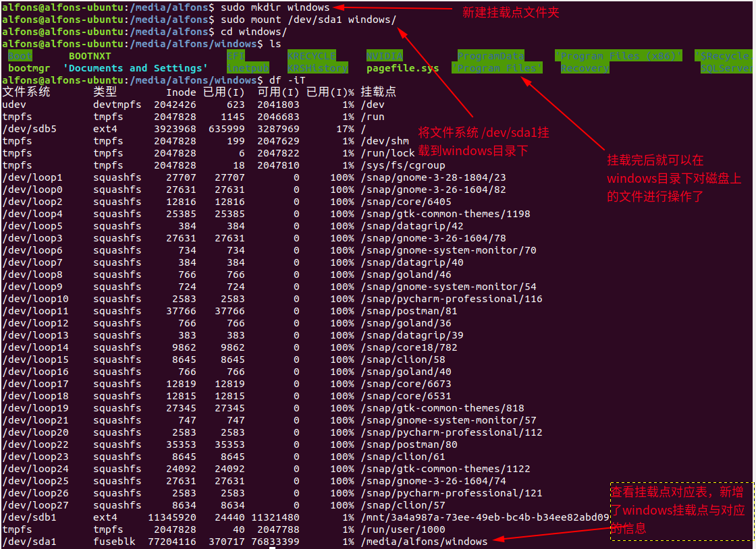This screenshot has height=549, width=756.
Task: Click the BOOTNXT entry in ls output
Action: coord(90,56)
